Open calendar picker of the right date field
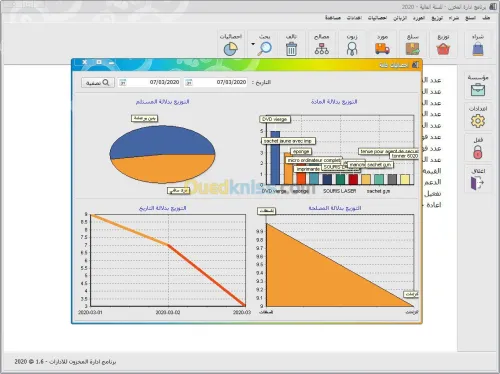This screenshot has height=374, width=500. click(x=189, y=82)
